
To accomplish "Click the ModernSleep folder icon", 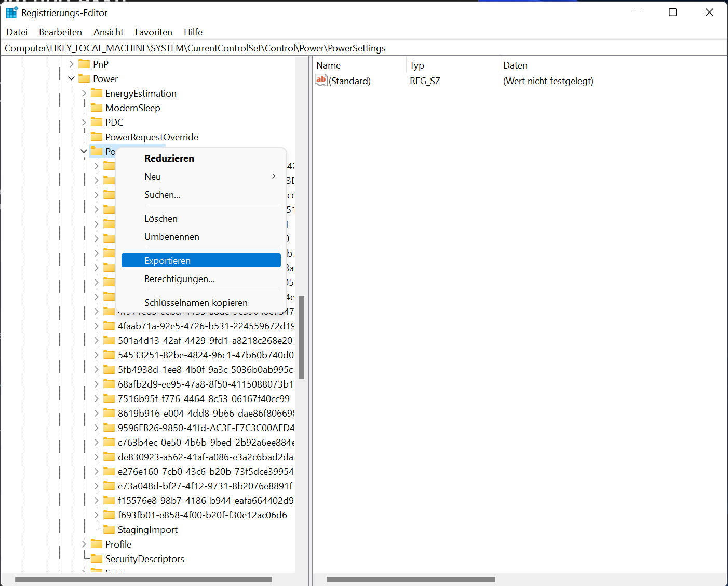I will point(97,108).
